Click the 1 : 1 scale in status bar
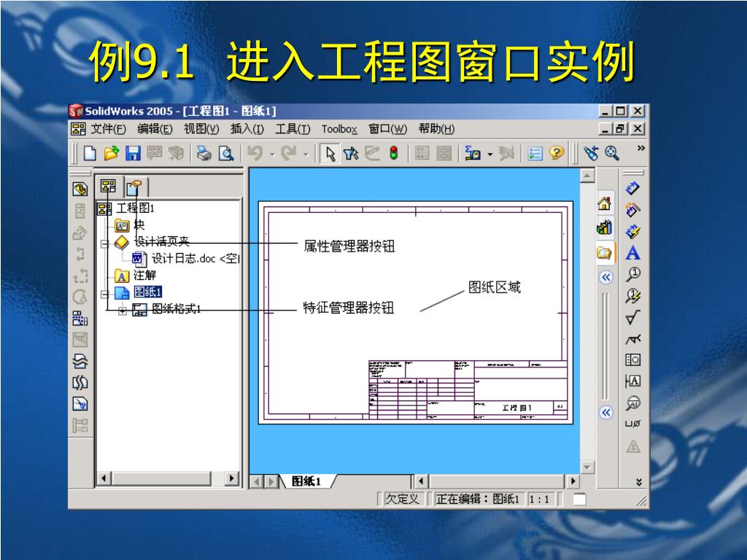This screenshot has width=747, height=560. 540,499
